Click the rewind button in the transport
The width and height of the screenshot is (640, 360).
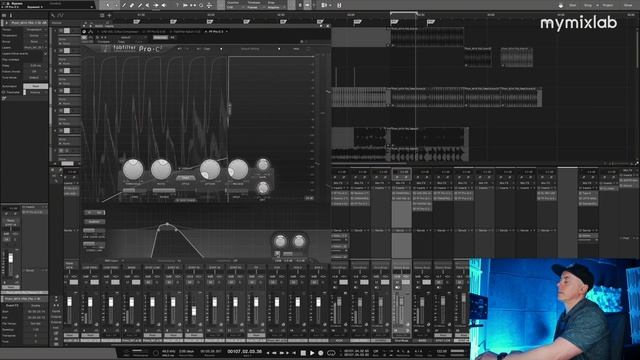tap(275, 353)
